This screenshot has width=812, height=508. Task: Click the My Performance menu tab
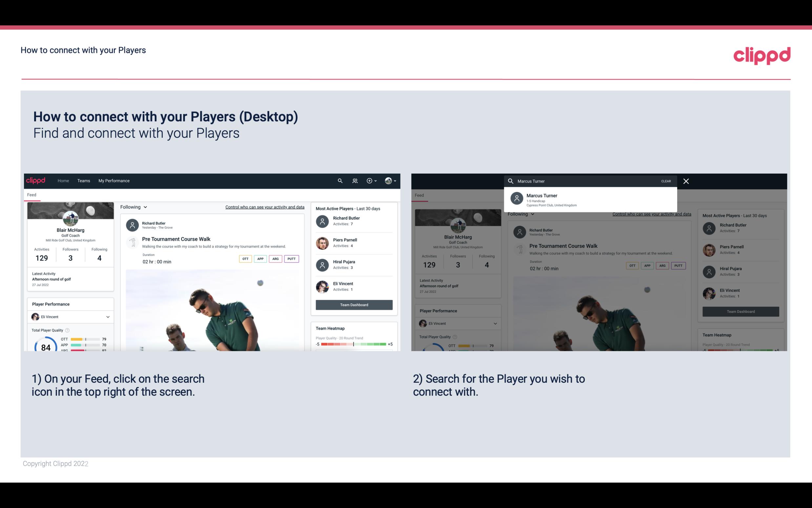pos(114,181)
